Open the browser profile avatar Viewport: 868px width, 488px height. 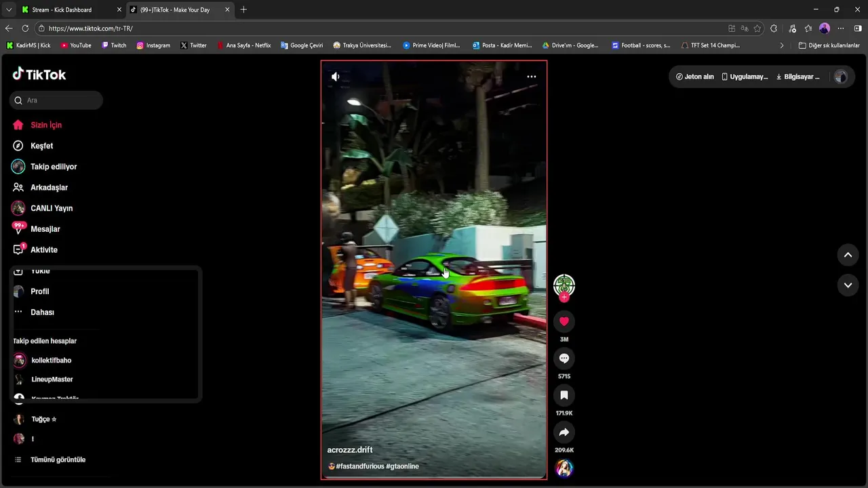[x=825, y=28]
